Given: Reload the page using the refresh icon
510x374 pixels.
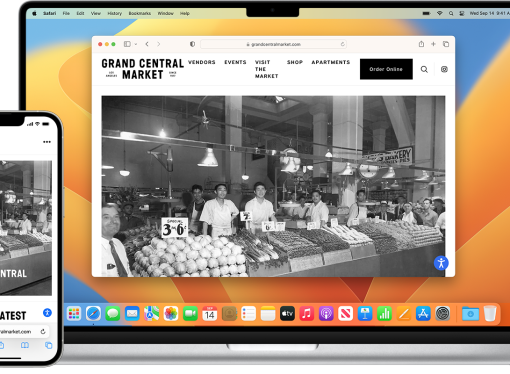Looking at the screenshot, I should (x=342, y=44).
